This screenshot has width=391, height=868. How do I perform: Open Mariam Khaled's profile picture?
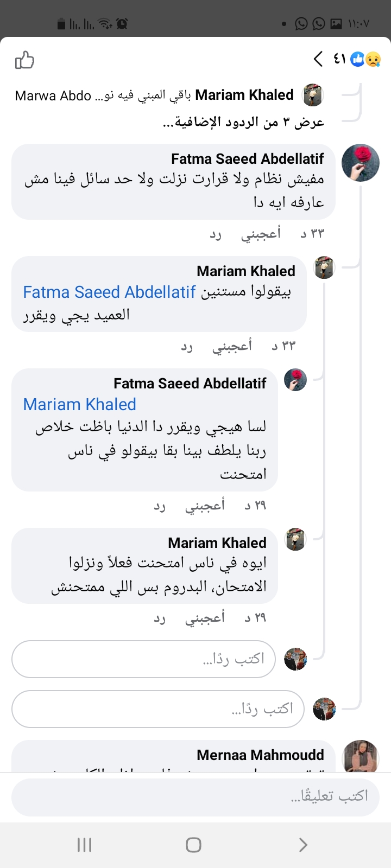324,267
